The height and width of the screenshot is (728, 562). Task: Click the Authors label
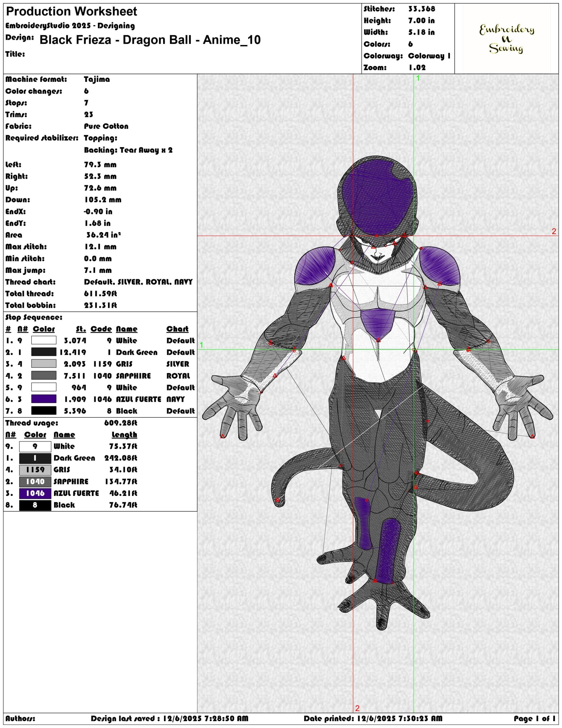pyautogui.click(x=20, y=718)
